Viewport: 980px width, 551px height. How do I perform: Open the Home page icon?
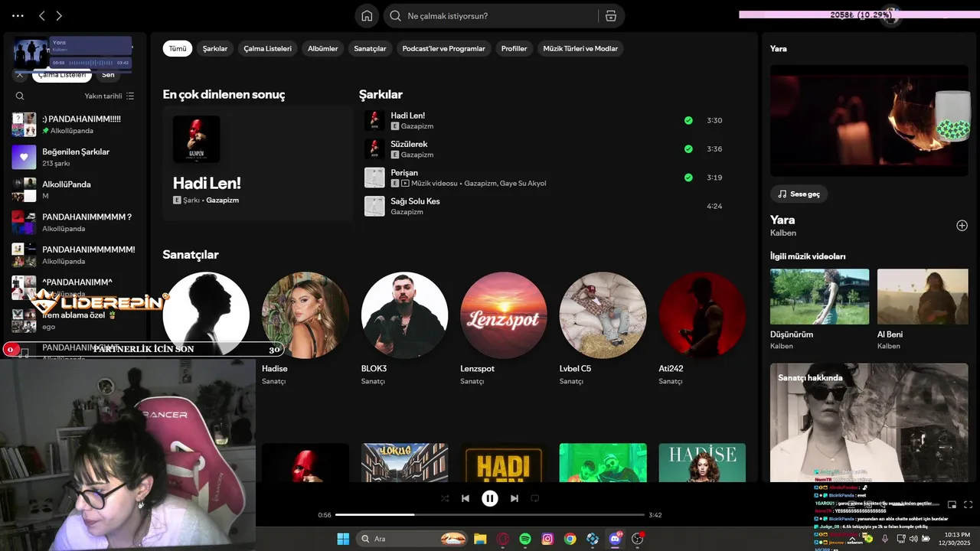point(367,15)
